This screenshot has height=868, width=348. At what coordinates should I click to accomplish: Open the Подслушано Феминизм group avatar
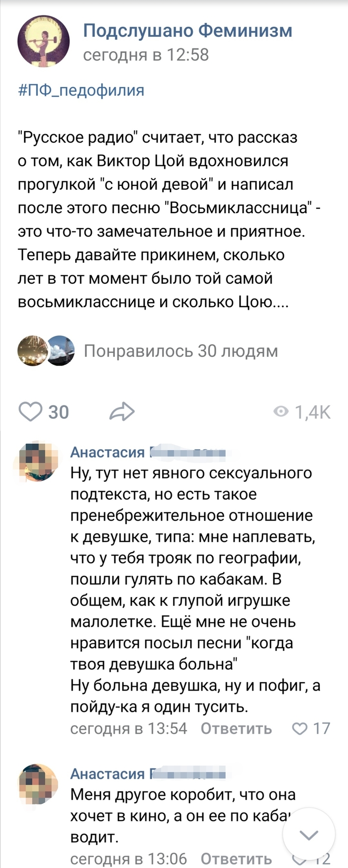(x=43, y=40)
